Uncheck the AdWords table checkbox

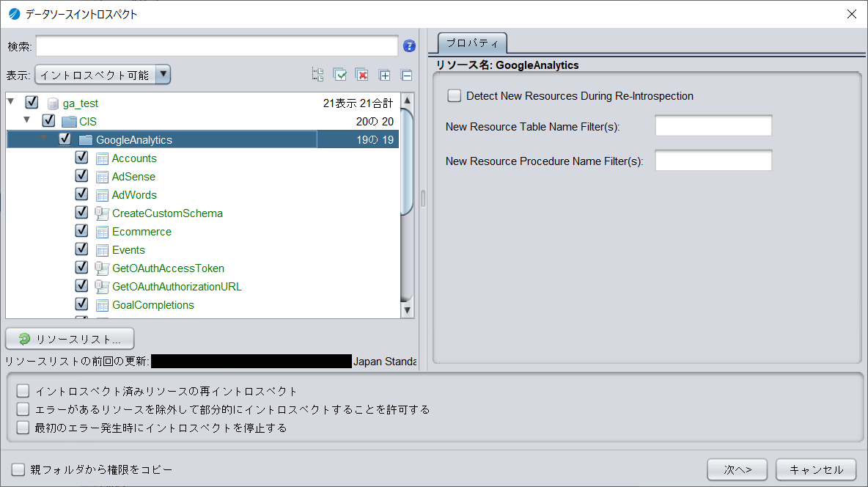[81, 194]
